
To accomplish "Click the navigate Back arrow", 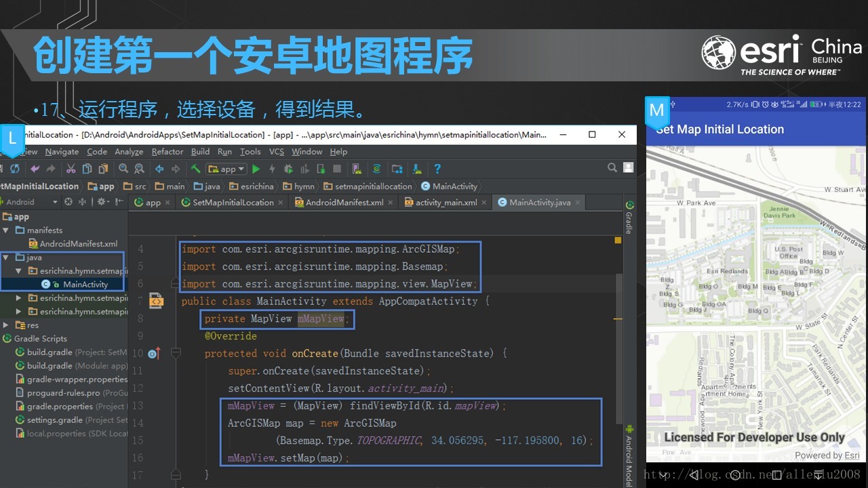I will tap(159, 169).
